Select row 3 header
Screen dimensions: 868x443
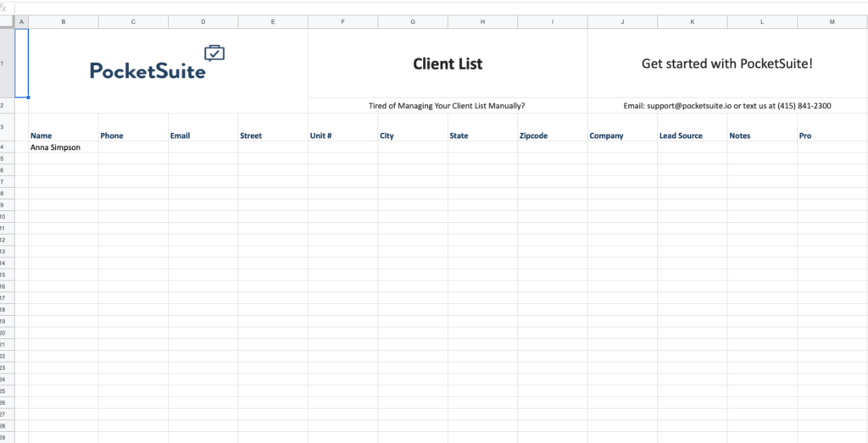(x=7, y=127)
